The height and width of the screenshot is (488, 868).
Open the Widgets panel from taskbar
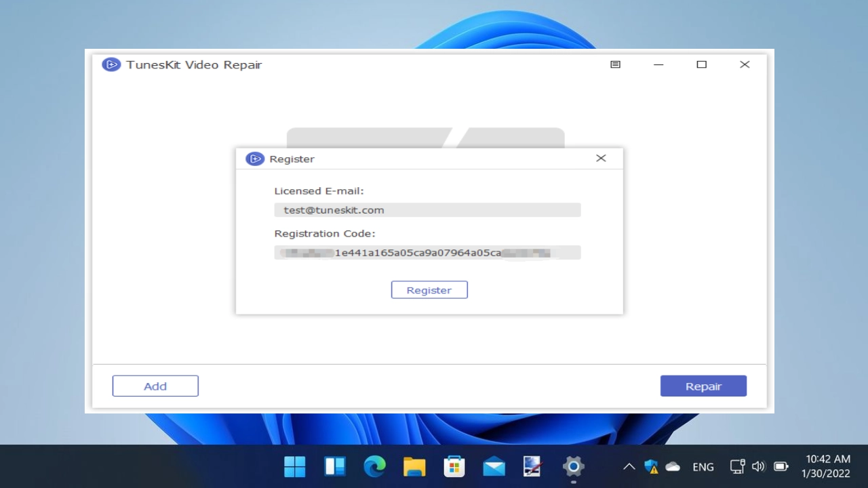point(335,466)
